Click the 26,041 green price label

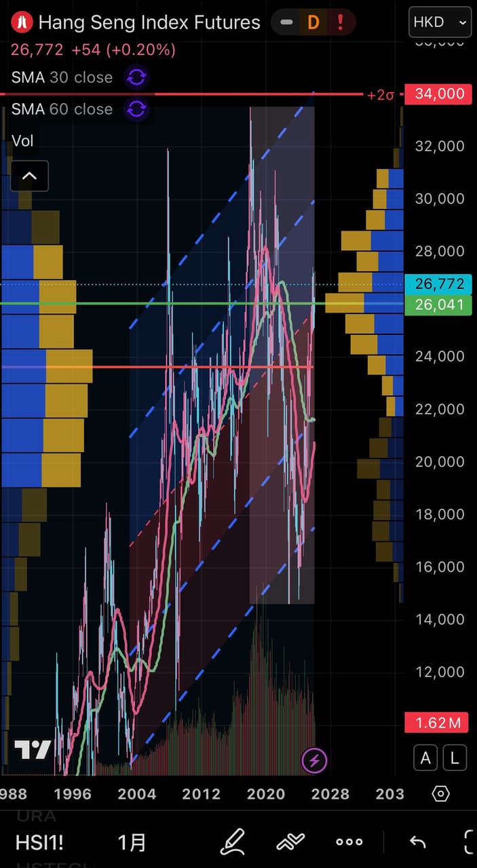pos(438,304)
